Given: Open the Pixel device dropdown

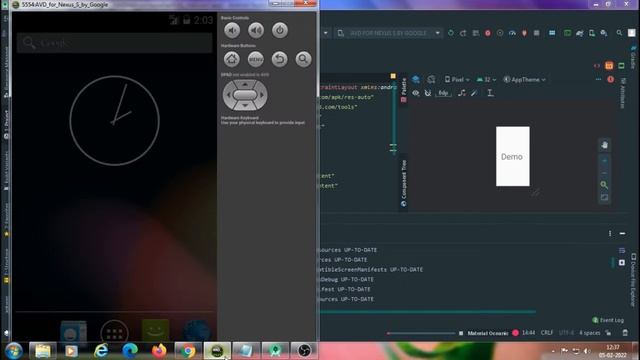Looking at the screenshot, I should (457, 80).
